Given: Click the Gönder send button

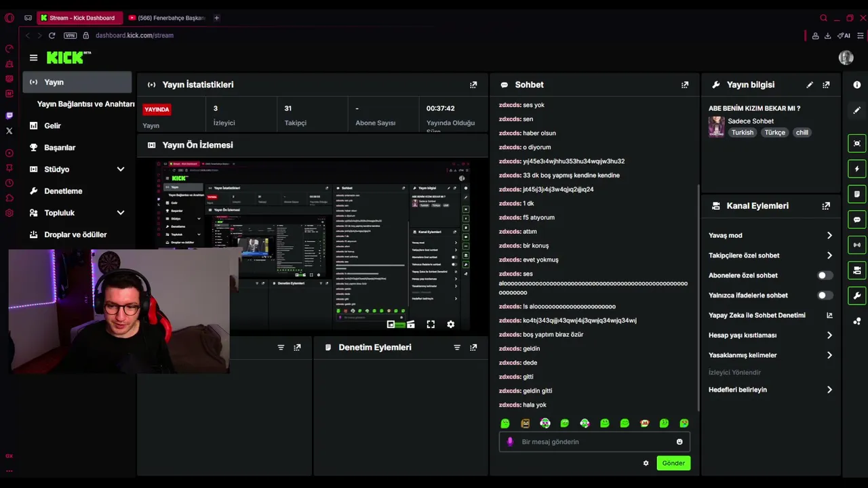Looking at the screenshot, I should tap(673, 463).
